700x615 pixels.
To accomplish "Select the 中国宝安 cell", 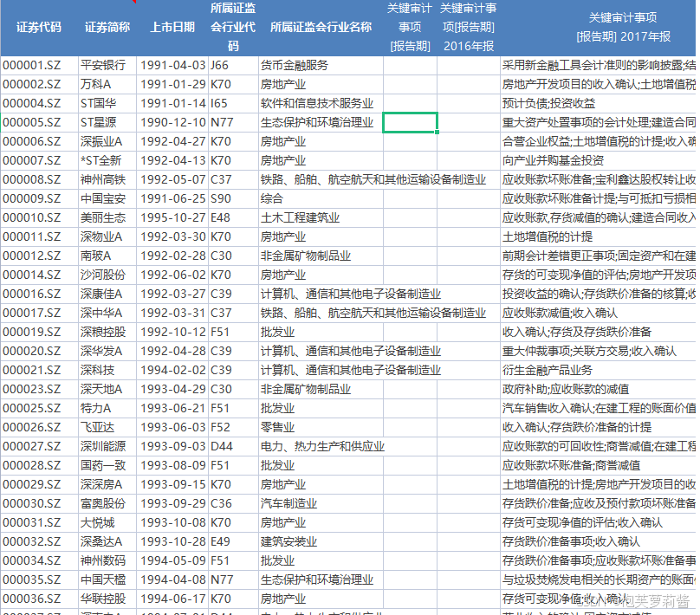I will pos(107,198).
